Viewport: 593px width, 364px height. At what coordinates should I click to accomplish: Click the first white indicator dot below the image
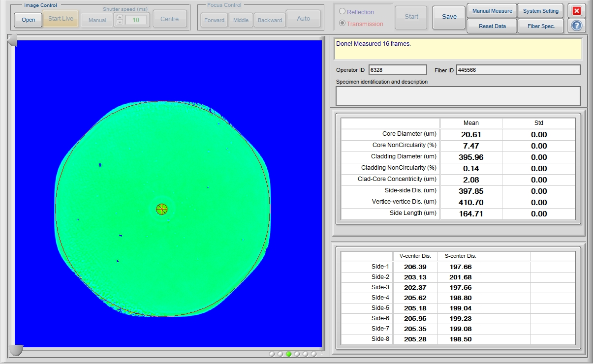[x=272, y=354]
